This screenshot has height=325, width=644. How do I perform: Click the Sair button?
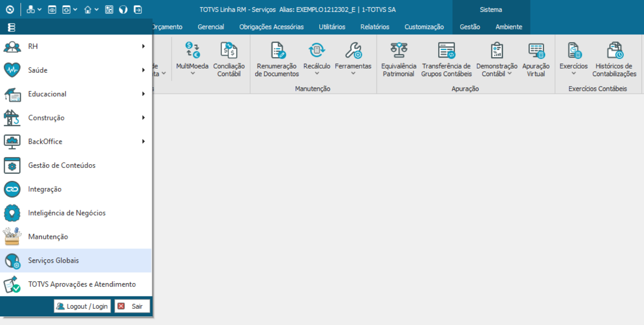tap(133, 306)
